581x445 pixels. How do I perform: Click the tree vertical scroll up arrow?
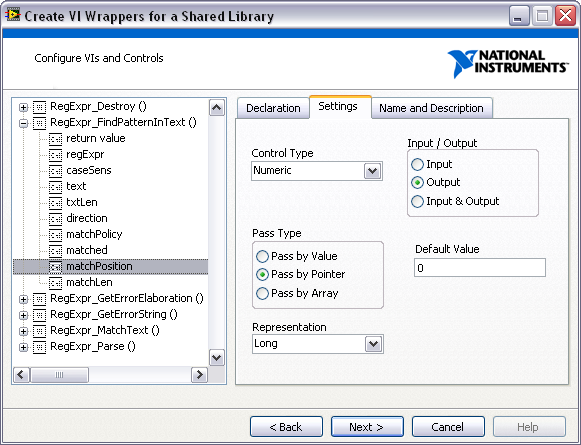[x=217, y=108]
